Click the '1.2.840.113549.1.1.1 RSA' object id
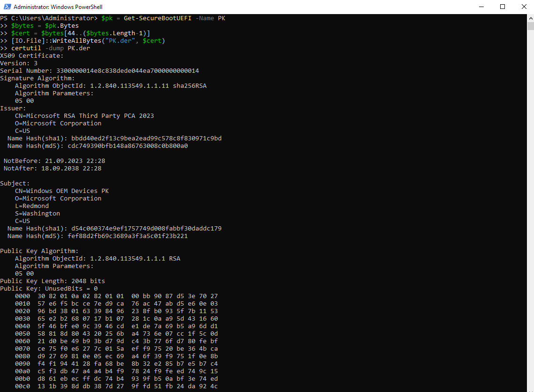Image resolution: width=534 pixels, height=392 pixels. click(135, 258)
